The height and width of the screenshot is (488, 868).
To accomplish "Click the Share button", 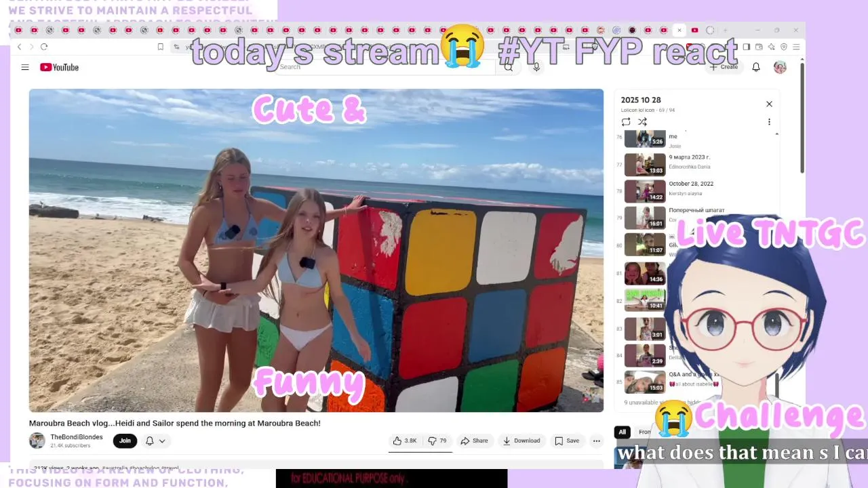I will [474, 441].
